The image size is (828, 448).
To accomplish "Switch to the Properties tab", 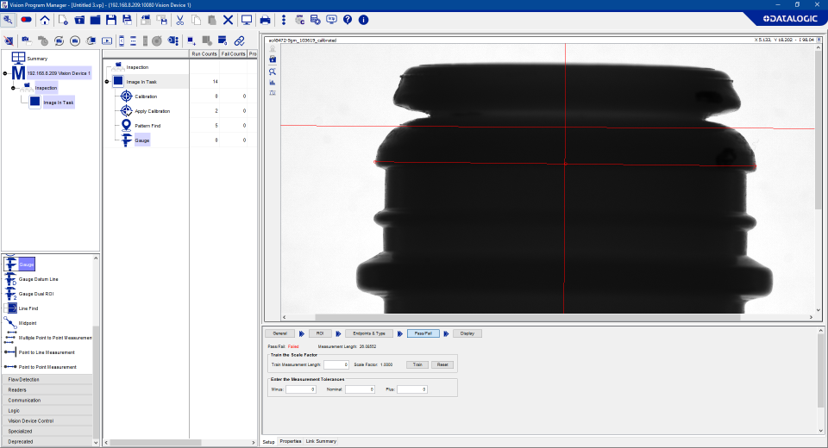I will point(290,441).
